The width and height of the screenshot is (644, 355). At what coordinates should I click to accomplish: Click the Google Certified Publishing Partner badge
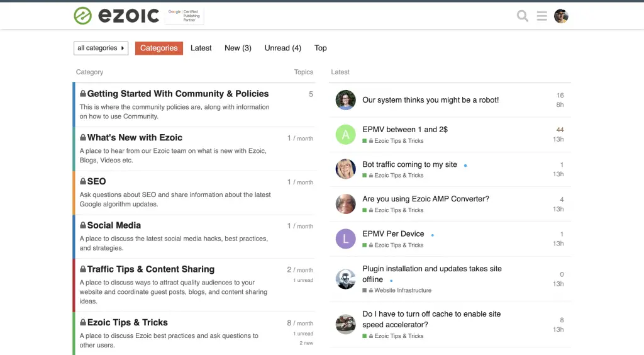point(184,16)
